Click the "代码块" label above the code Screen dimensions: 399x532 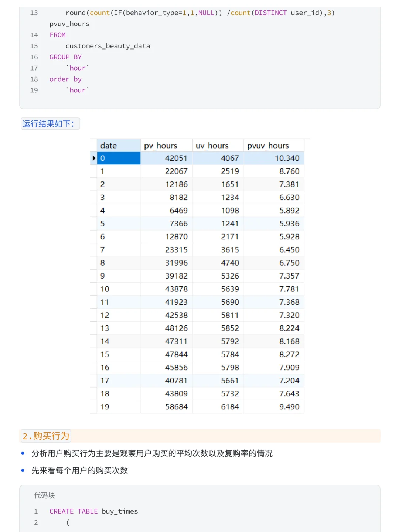pyautogui.click(x=44, y=495)
